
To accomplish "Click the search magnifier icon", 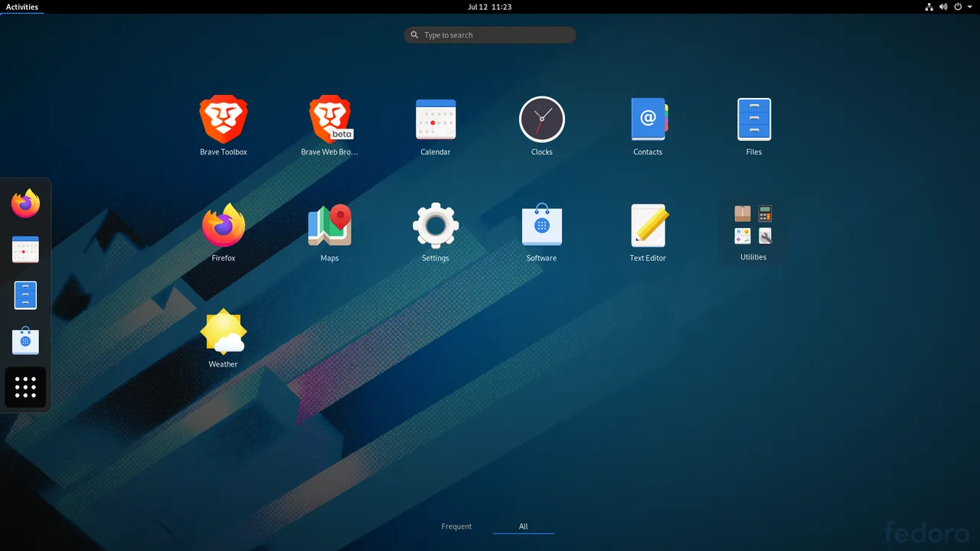I will (x=415, y=35).
